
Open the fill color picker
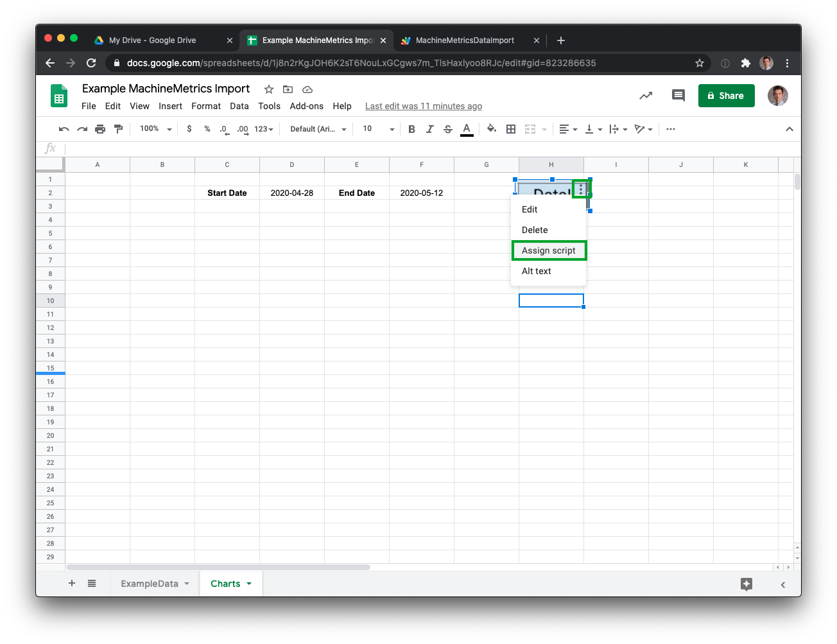[491, 129]
